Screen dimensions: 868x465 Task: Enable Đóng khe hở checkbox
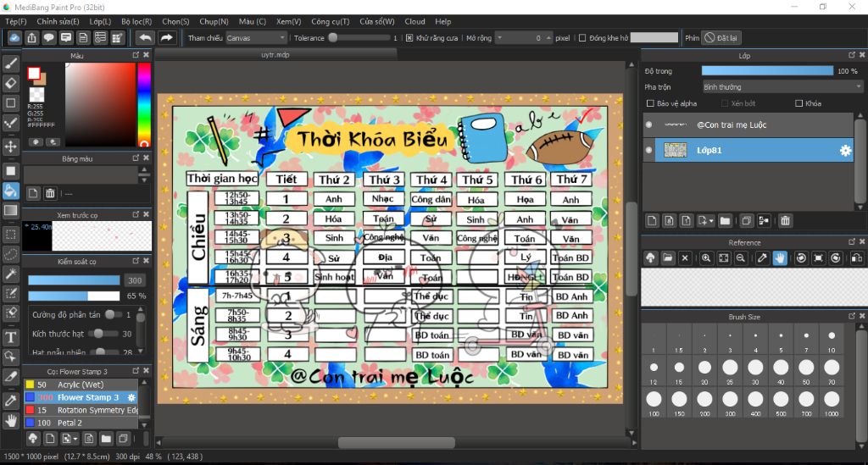[x=582, y=38]
